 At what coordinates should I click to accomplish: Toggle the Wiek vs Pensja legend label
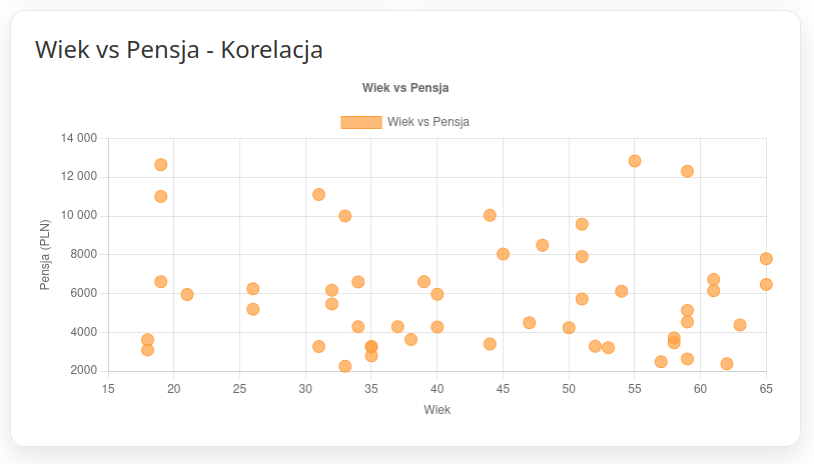click(x=428, y=122)
